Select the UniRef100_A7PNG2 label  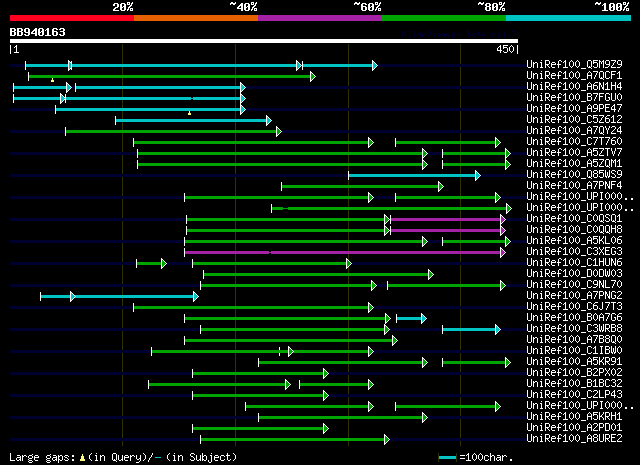pos(574,296)
